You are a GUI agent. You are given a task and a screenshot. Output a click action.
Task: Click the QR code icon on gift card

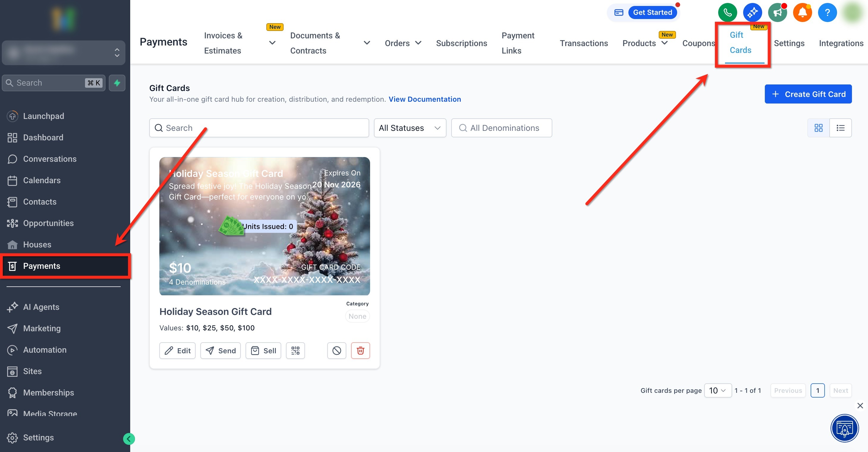[x=295, y=351]
